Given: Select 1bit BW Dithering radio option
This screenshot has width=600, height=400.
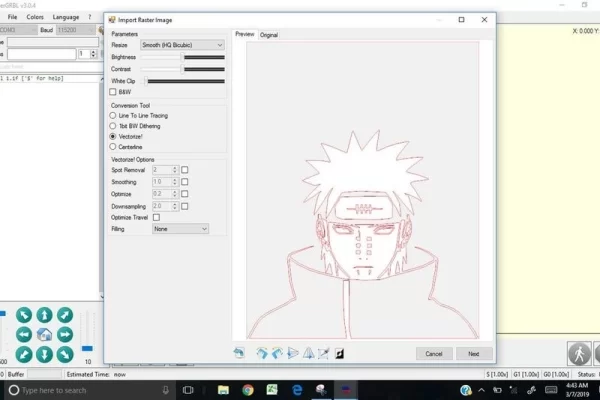Looking at the screenshot, I should [112, 126].
